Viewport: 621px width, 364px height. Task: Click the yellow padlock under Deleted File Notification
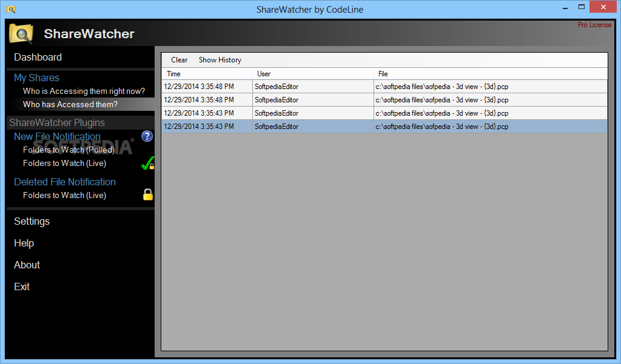[x=148, y=194]
